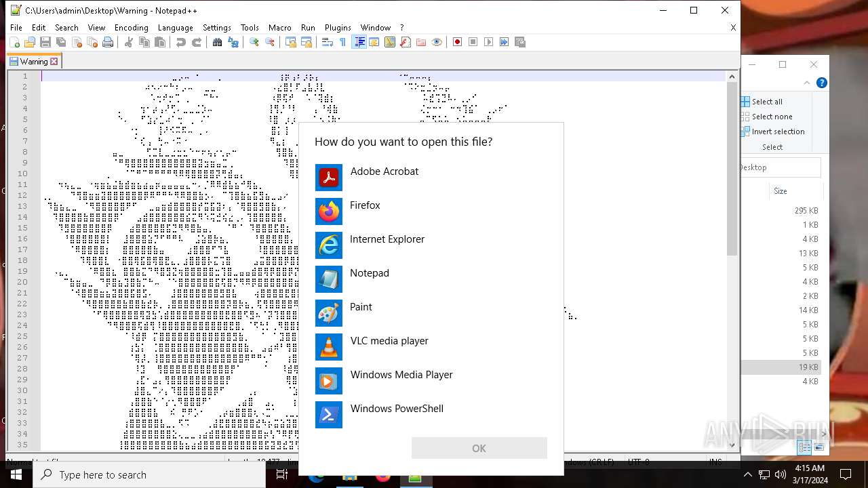868x488 pixels.
Task: Click the Save All toolbar icon
Action: pos(61,42)
